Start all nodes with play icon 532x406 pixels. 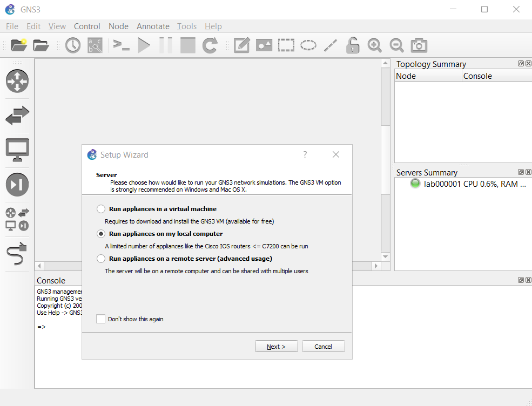(144, 45)
